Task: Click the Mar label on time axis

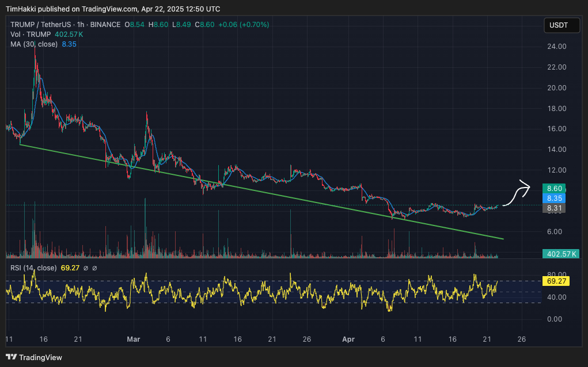Action: 134,339
